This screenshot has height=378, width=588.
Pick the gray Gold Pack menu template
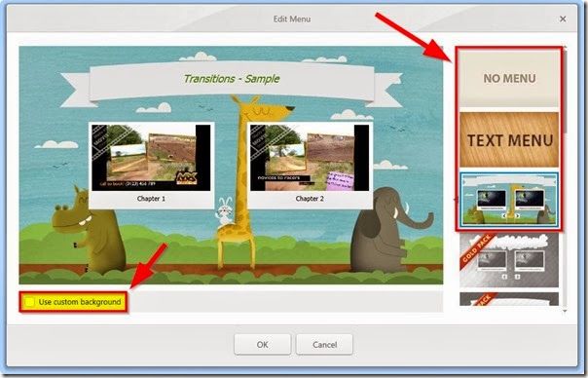(509, 260)
